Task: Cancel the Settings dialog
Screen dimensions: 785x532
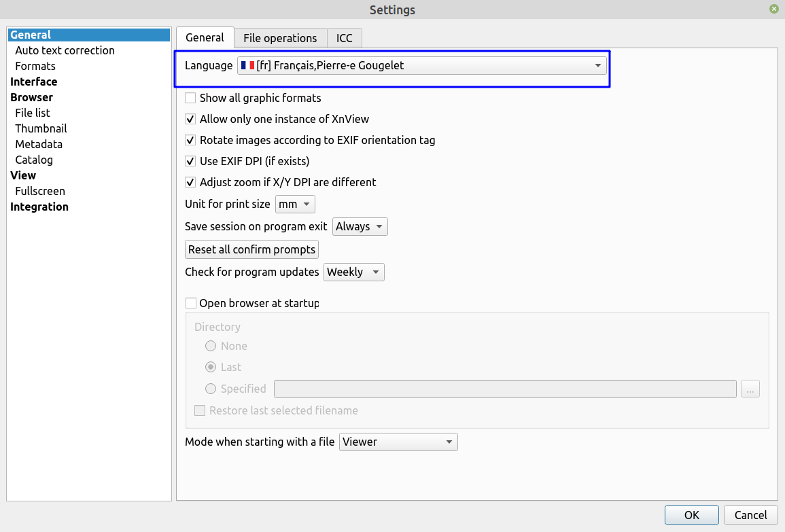Action: [x=750, y=515]
